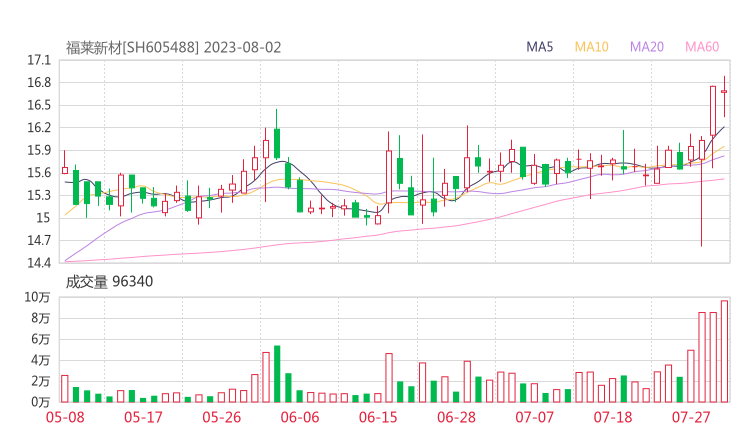Click the 14.4 price axis label

tap(39, 263)
